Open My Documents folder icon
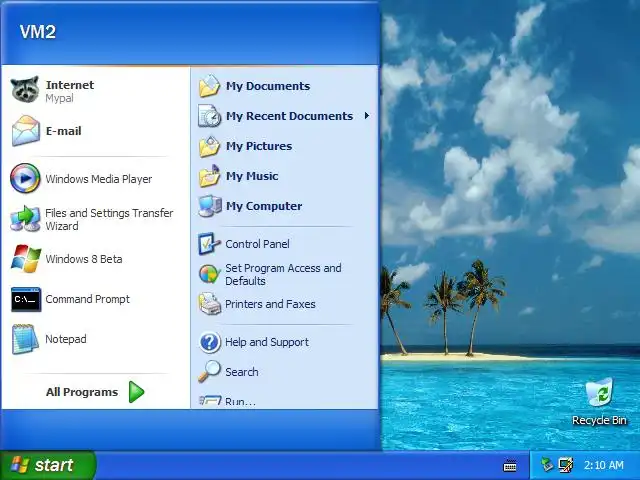640x480 pixels. pos(209,86)
